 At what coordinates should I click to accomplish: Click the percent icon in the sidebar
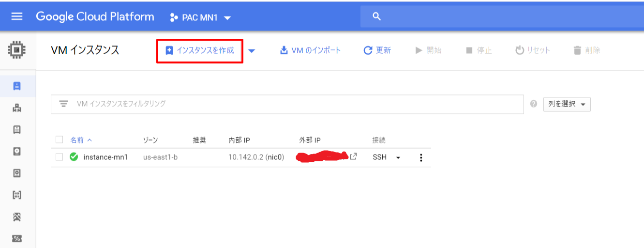(x=17, y=238)
